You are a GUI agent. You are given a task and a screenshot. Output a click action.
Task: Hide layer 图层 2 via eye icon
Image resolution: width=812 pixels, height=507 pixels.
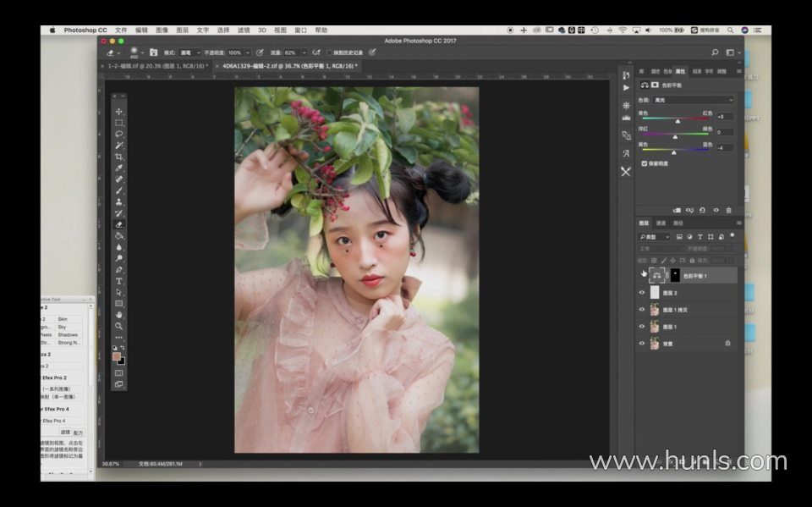click(x=642, y=293)
